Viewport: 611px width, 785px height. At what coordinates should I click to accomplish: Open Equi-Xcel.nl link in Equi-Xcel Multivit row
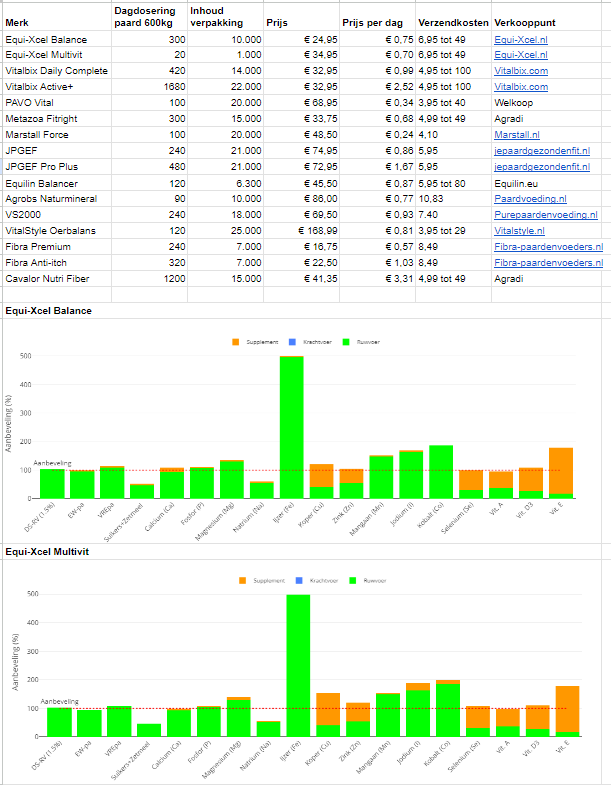point(520,55)
